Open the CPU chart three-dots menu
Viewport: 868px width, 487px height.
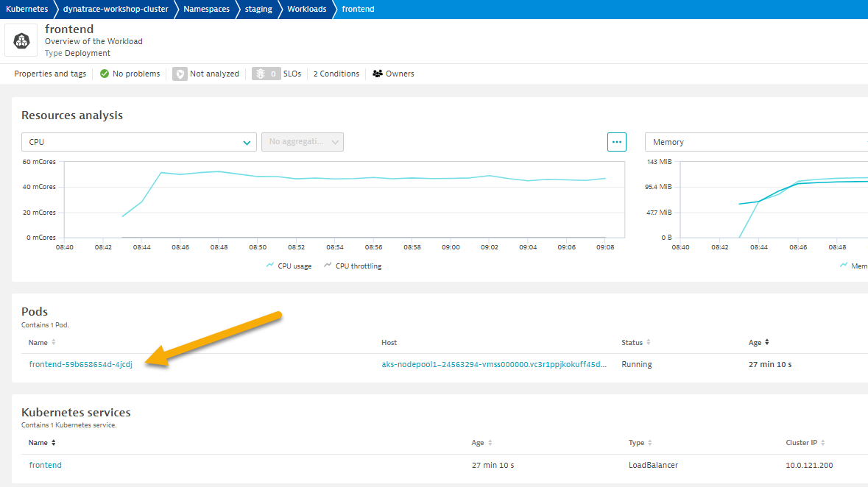tap(616, 142)
